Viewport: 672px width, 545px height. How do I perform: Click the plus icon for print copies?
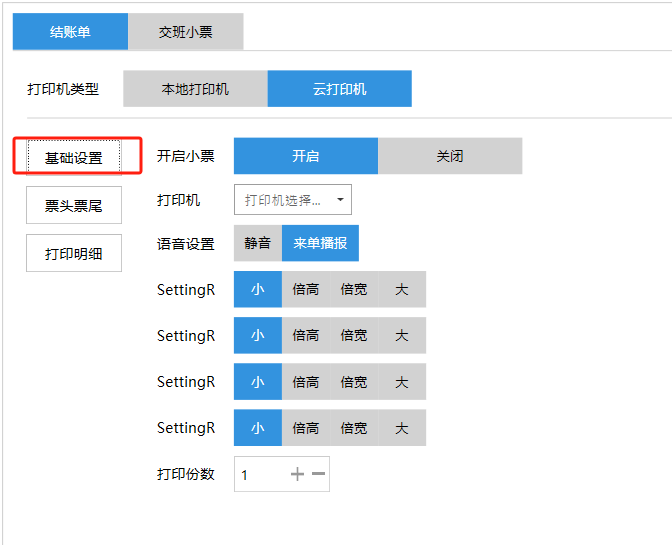pyautogui.click(x=297, y=474)
